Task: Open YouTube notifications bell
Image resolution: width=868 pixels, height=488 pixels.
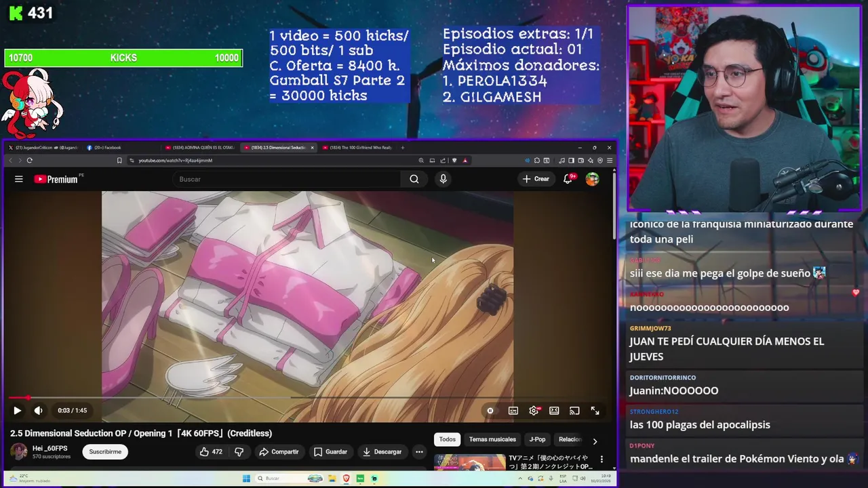Action: (568, 179)
